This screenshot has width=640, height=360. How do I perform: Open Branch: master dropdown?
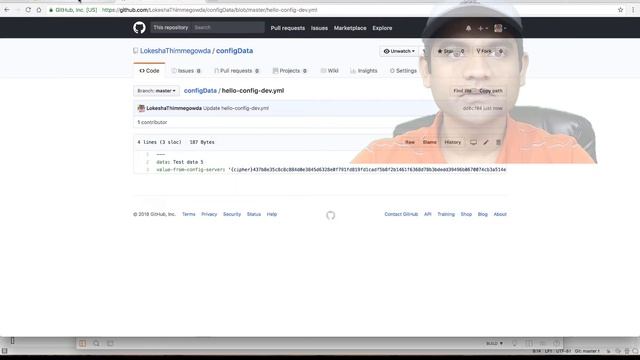click(x=156, y=91)
